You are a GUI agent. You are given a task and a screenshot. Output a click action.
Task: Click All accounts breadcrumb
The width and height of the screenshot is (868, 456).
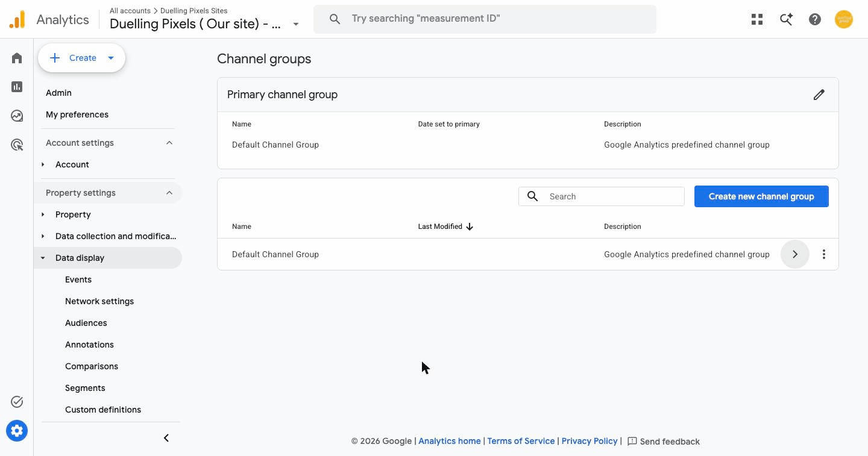(130, 11)
